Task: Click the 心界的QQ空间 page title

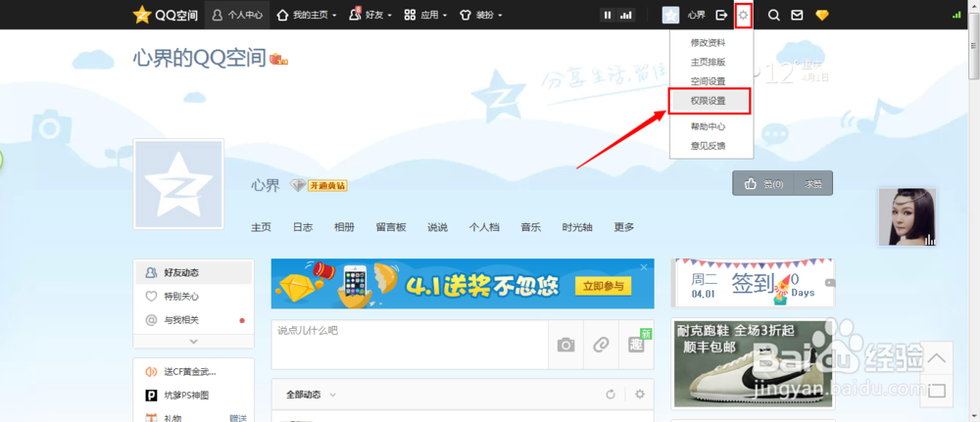Action: [200, 58]
